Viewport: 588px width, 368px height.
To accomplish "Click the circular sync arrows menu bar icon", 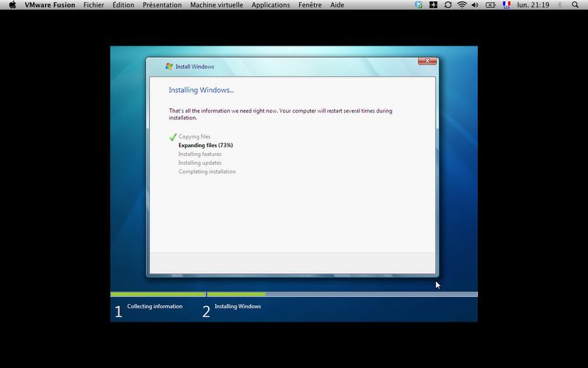I will pos(448,5).
